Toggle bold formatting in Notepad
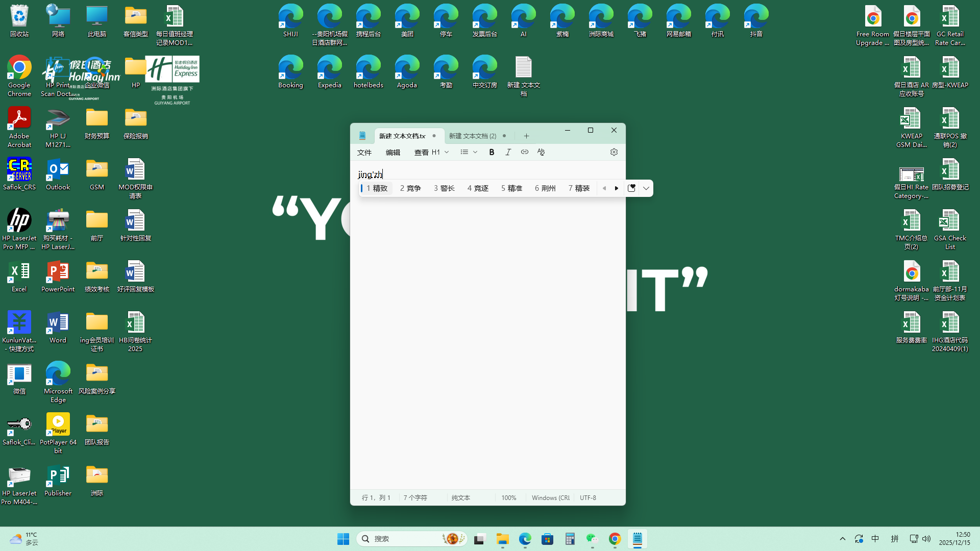 pyautogui.click(x=492, y=152)
